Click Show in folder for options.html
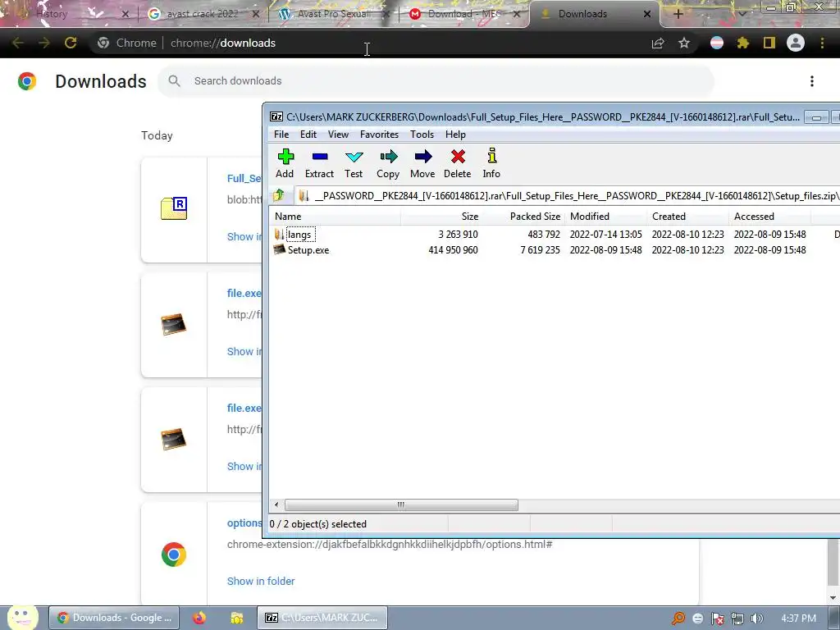The height and width of the screenshot is (630, 840). coord(261,582)
